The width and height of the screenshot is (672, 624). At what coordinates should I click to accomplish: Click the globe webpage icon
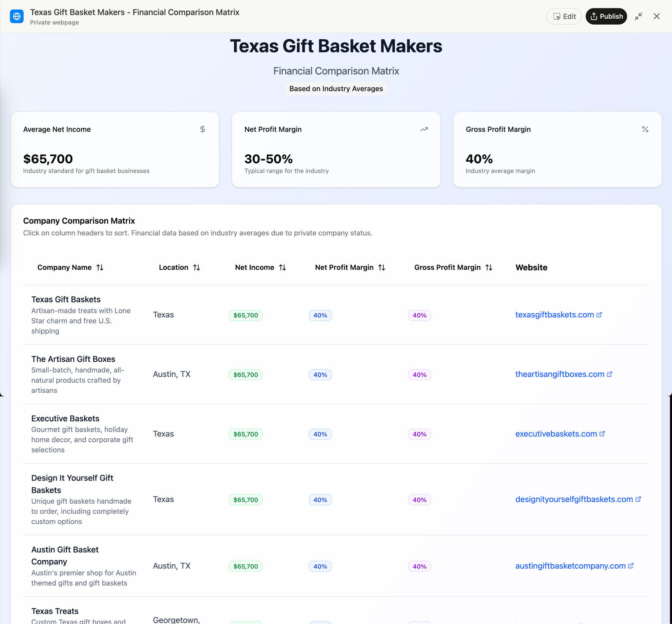[x=16, y=16]
